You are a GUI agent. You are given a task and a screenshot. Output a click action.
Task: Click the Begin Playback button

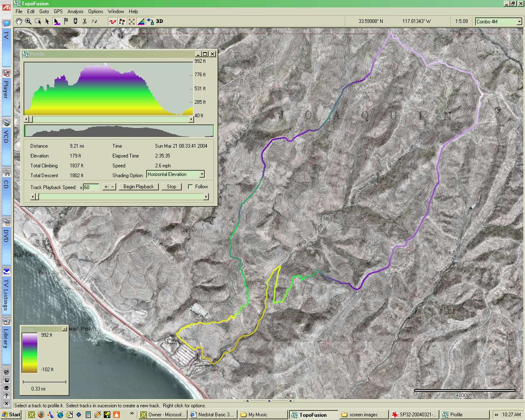coord(138,187)
